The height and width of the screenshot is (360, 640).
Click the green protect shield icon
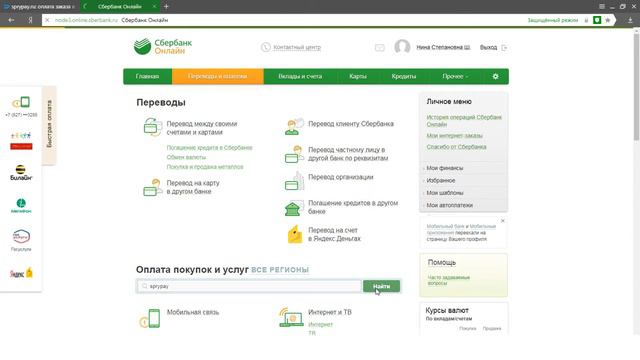(597, 20)
